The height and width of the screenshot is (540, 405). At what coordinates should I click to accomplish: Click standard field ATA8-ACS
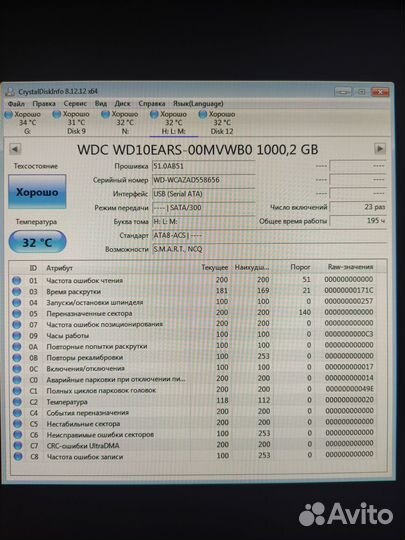point(269,236)
